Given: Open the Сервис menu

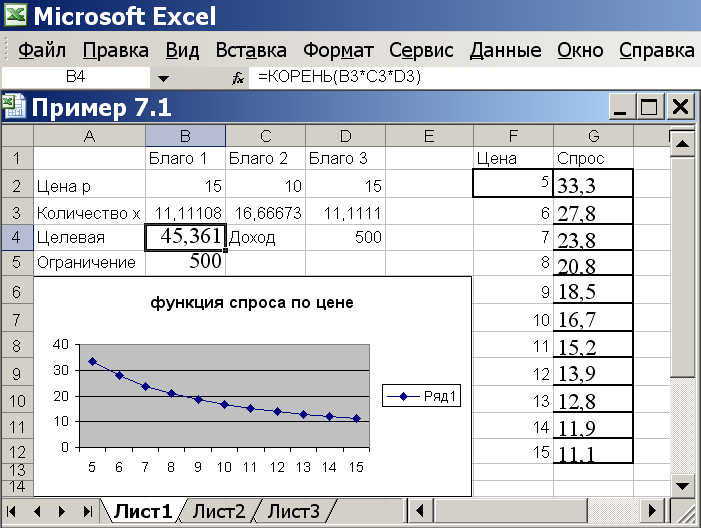Looking at the screenshot, I should [421, 51].
